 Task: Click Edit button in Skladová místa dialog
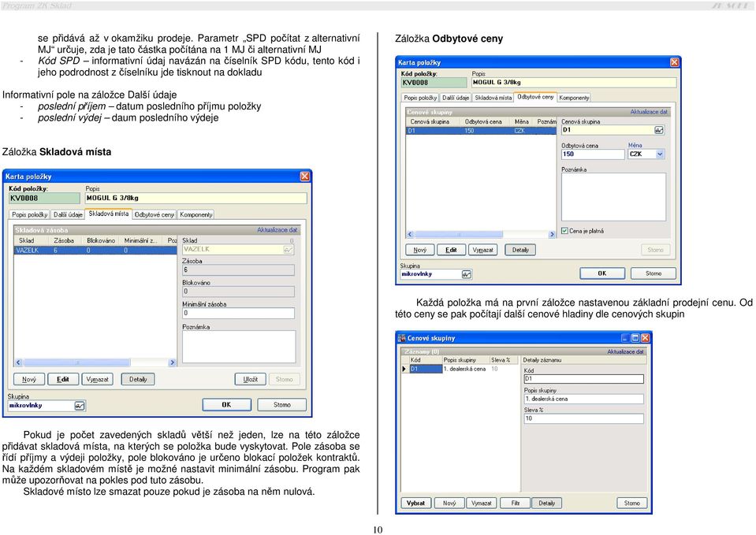point(63,380)
